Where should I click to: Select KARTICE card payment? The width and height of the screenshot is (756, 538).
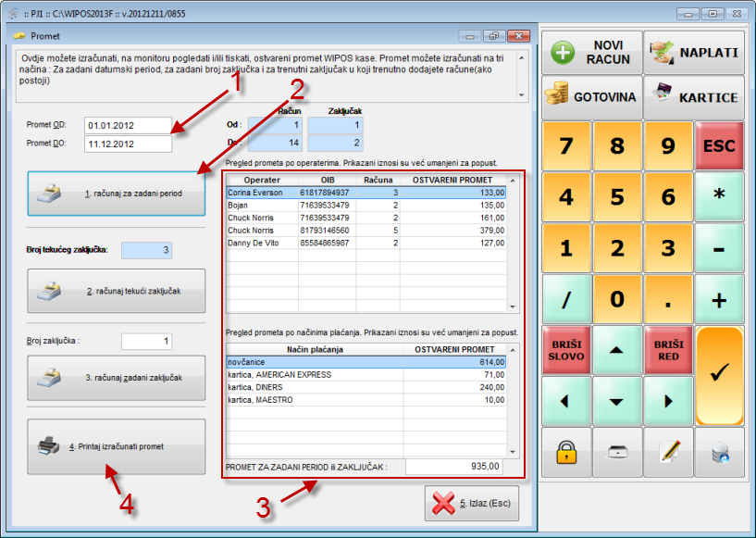click(694, 97)
